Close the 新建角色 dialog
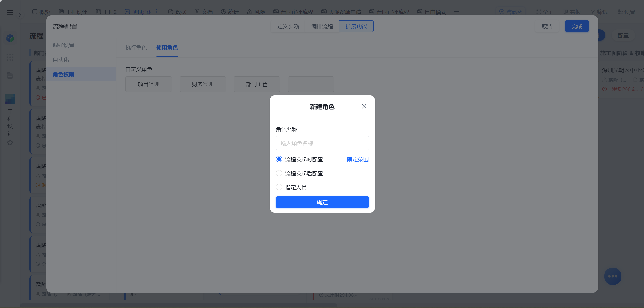The image size is (644, 308). [x=364, y=106]
